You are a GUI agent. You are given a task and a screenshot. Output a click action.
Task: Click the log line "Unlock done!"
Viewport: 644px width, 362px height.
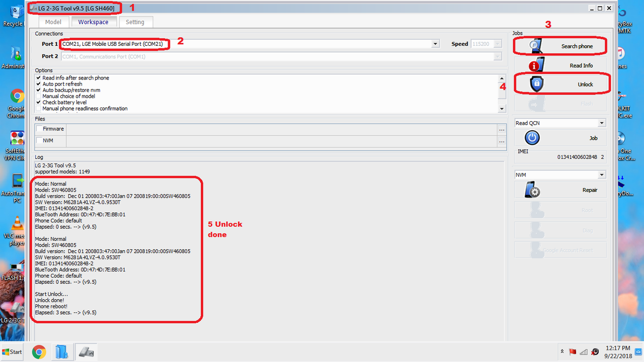point(49,300)
